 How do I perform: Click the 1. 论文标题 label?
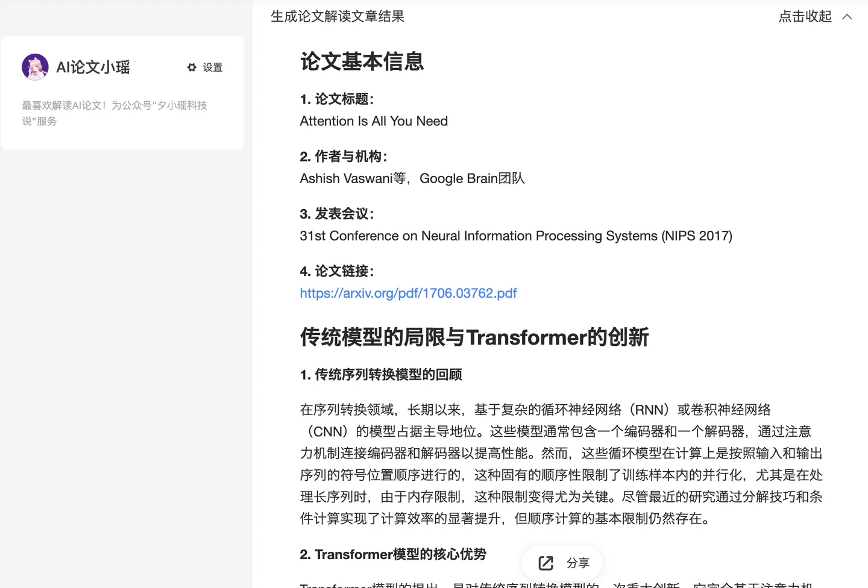[337, 99]
